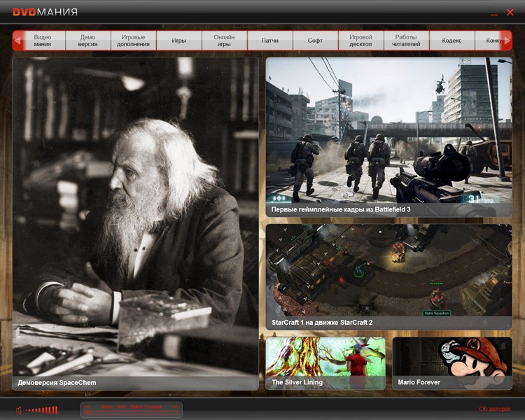
Task: Open the Battlefield 3 gameplay footage tile
Action: pos(388,136)
